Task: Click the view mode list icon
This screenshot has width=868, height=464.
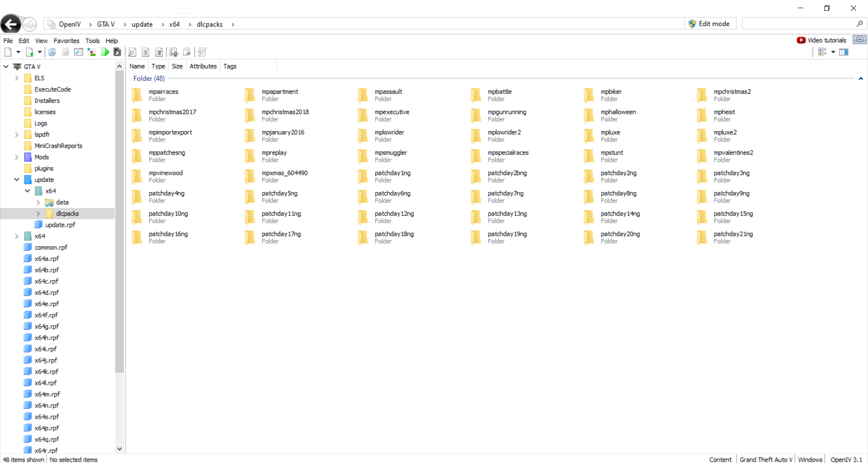Action: (x=822, y=52)
